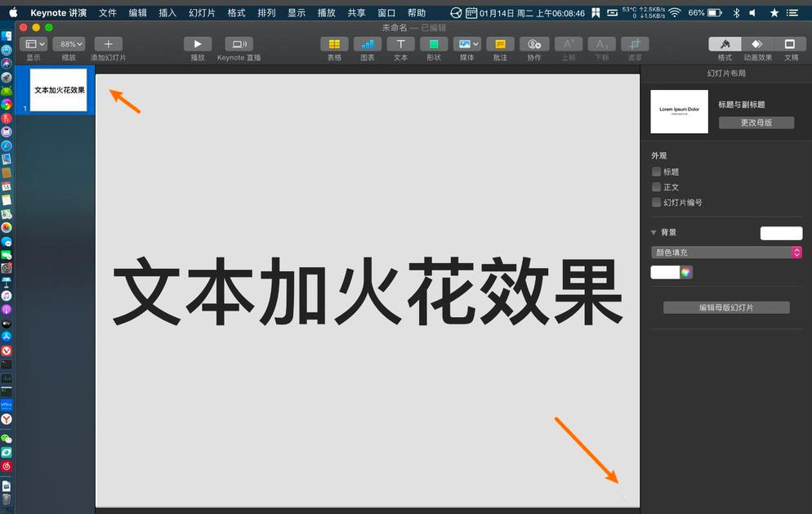
Task: Open collaboration via the 协作 icon
Action: pyautogui.click(x=533, y=44)
